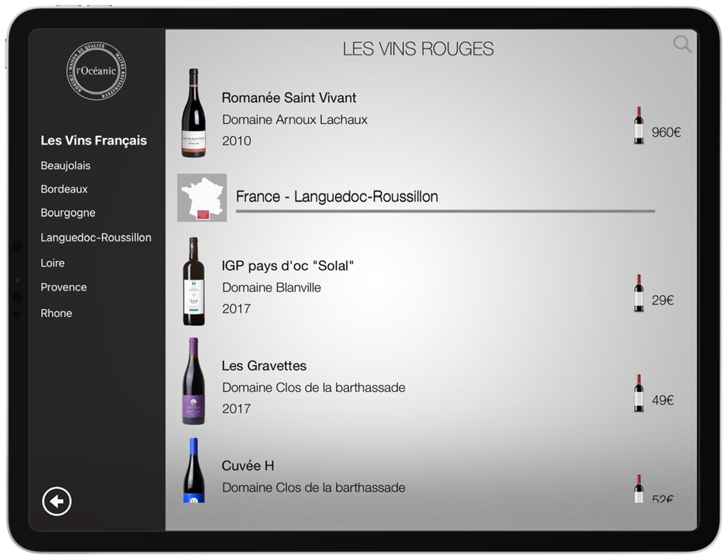View the Les Gravettes bottle photo
Screen dimensions: 728x560
194,381
